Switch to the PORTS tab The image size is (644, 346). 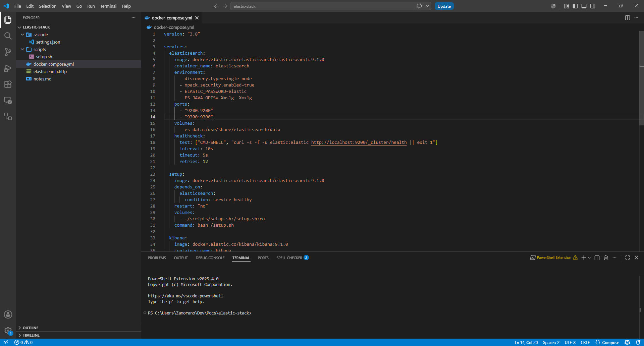[263, 258]
